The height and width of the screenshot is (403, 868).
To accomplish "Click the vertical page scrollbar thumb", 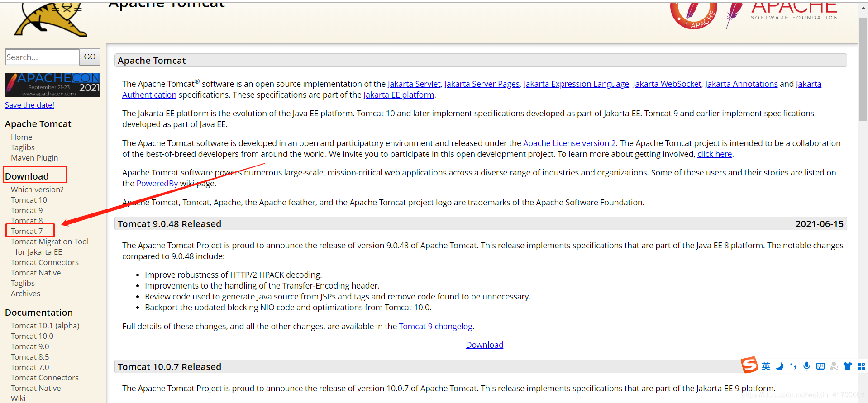I will click(863, 70).
